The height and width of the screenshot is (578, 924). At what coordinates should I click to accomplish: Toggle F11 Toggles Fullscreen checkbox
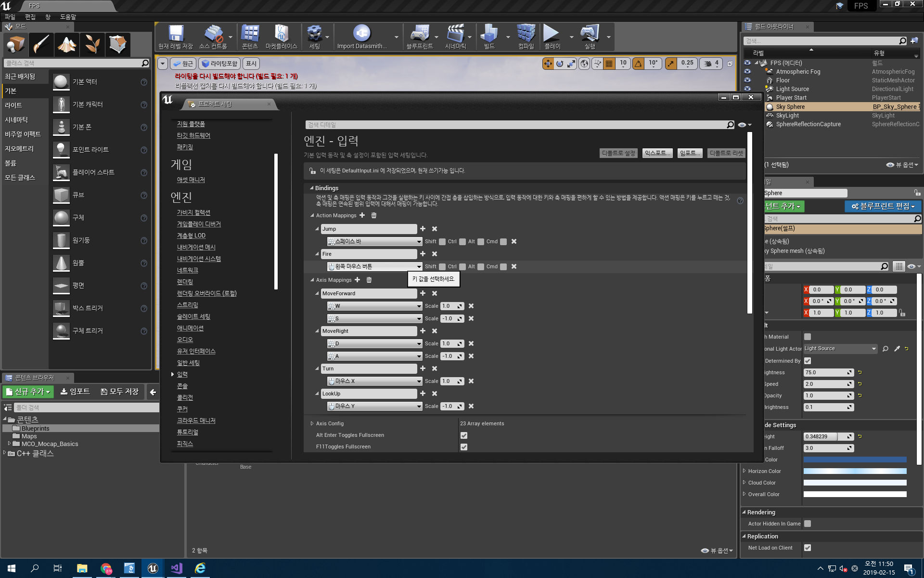pyautogui.click(x=464, y=446)
